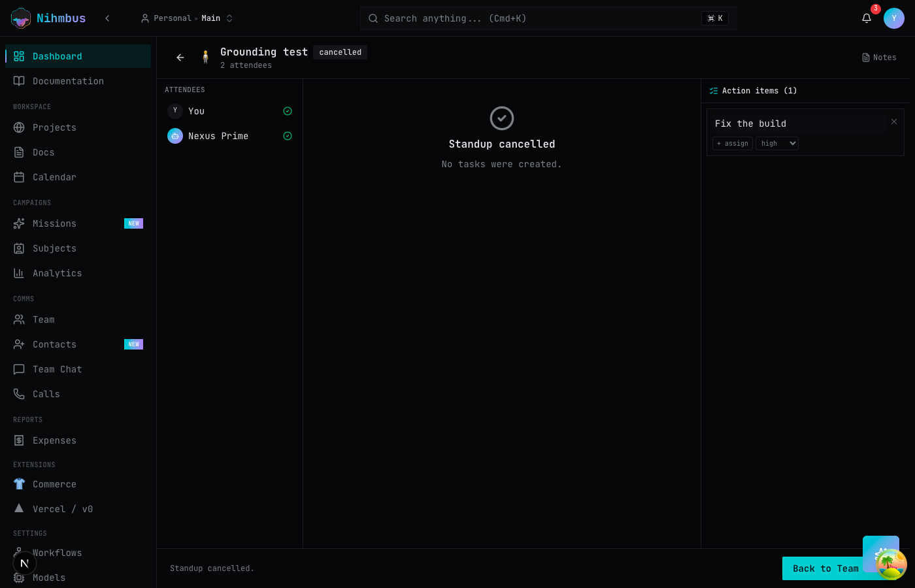
Task: Click Back to Team button
Action: click(825, 568)
